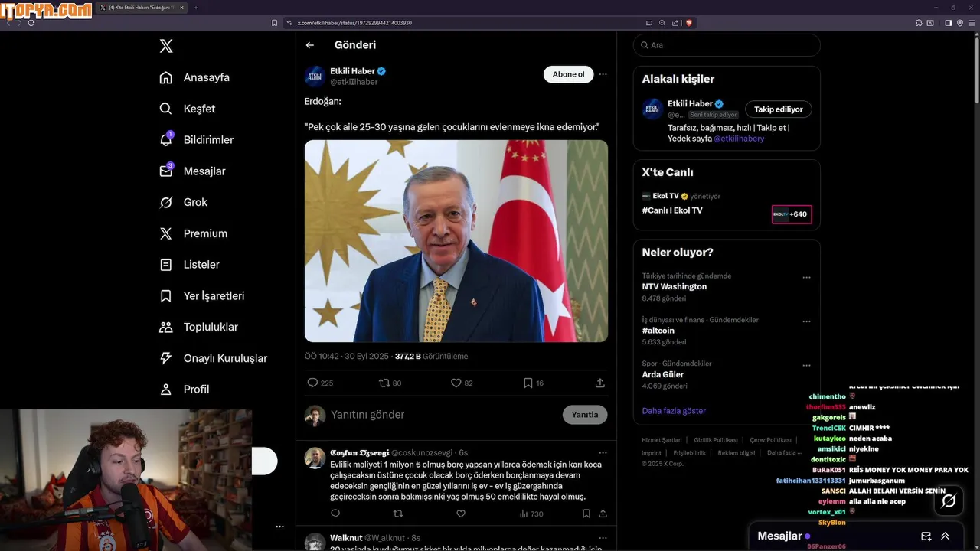This screenshot has height=551, width=980.
Task: Open the @etkilihabery link
Action: coord(739,139)
